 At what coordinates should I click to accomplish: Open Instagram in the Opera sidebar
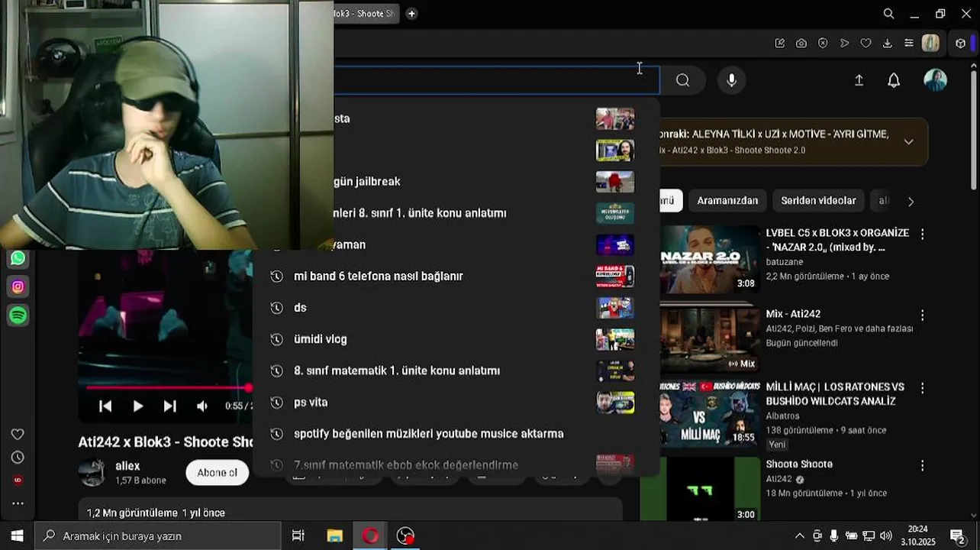tap(18, 286)
